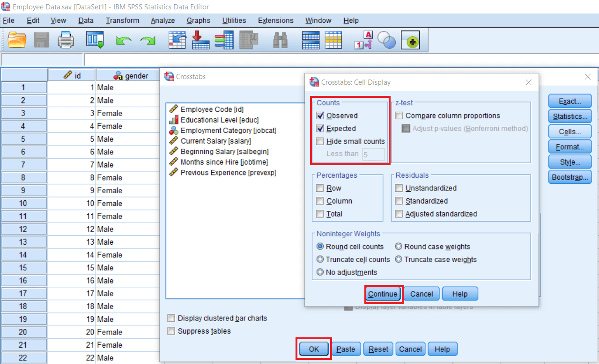
Task: Select Truncate cell counts radio button
Action: (320, 259)
